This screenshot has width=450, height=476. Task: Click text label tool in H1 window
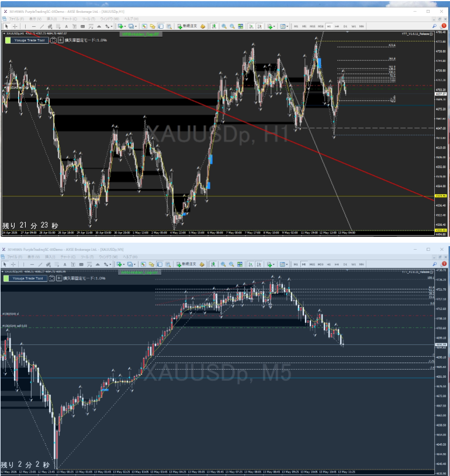(x=74, y=26)
